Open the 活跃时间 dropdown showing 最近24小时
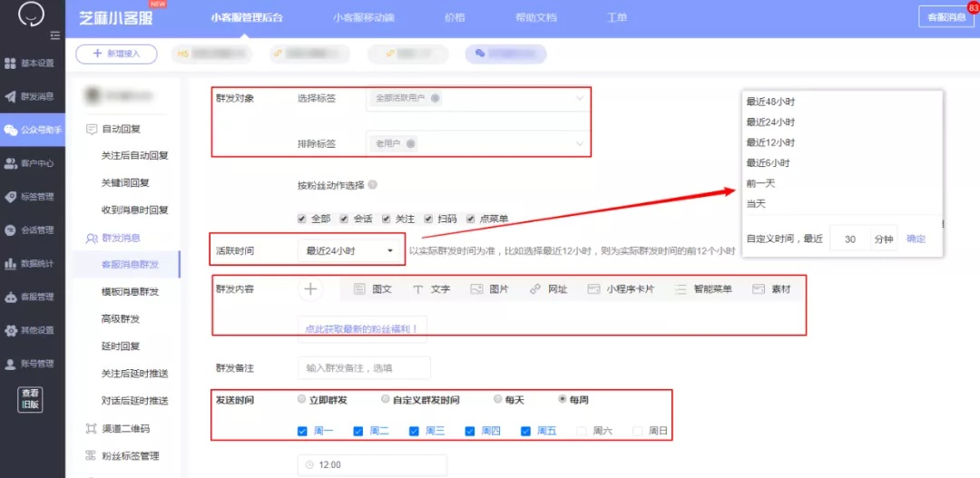980x478 pixels. [x=349, y=250]
